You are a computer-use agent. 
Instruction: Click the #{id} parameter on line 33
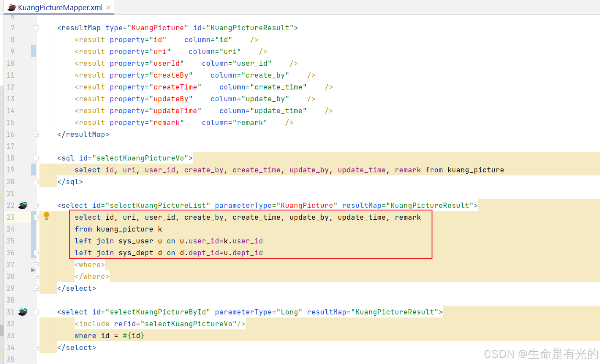coord(133,335)
